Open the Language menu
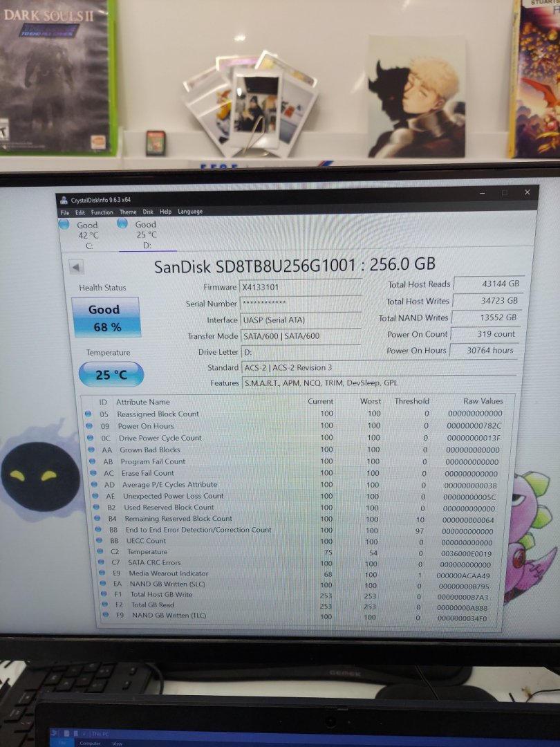This screenshot has height=747, width=560. coord(190,212)
